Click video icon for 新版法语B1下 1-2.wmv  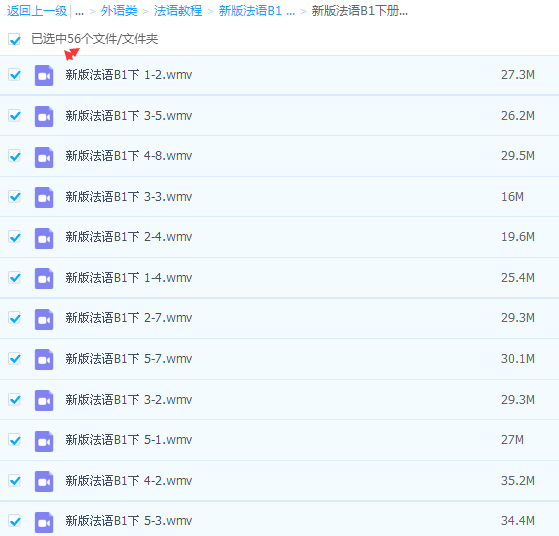44,76
